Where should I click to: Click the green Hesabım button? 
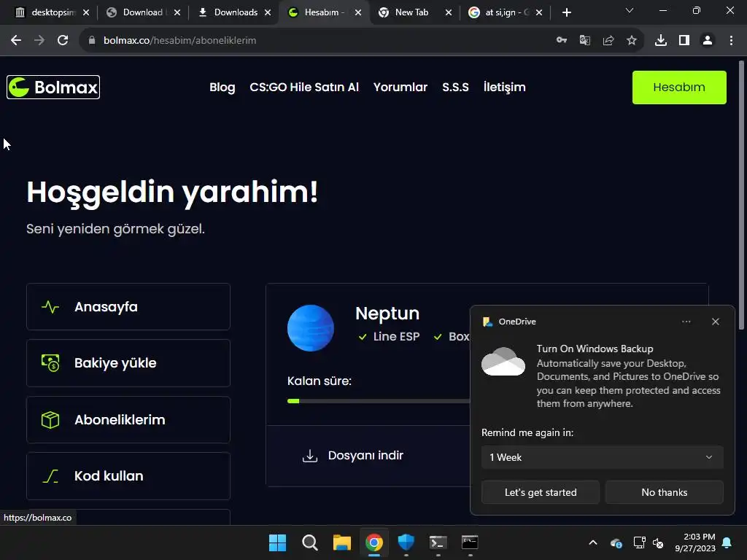coord(679,87)
